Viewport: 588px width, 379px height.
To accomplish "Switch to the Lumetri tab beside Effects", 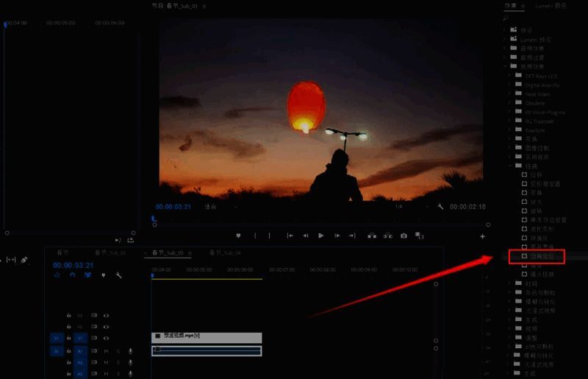I will coord(553,6).
